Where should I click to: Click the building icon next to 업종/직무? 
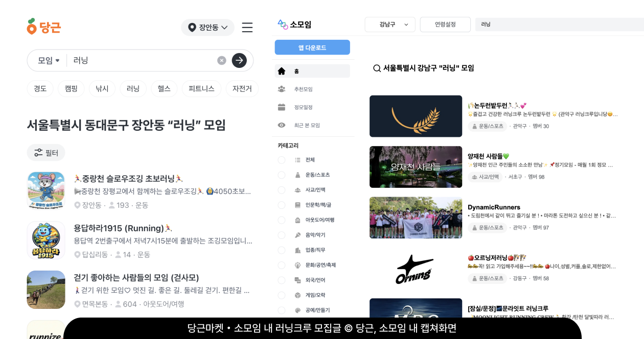[x=298, y=250]
